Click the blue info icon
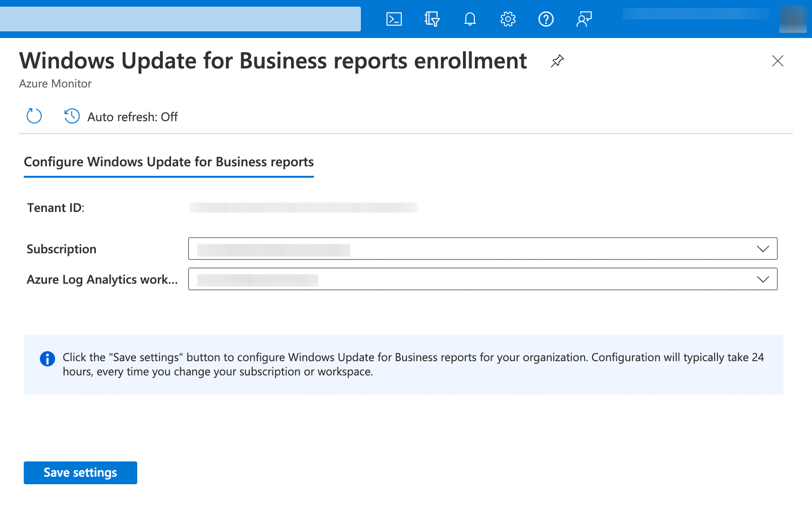Image resolution: width=812 pixels, height=508 pixels. [x=47, y=358]
